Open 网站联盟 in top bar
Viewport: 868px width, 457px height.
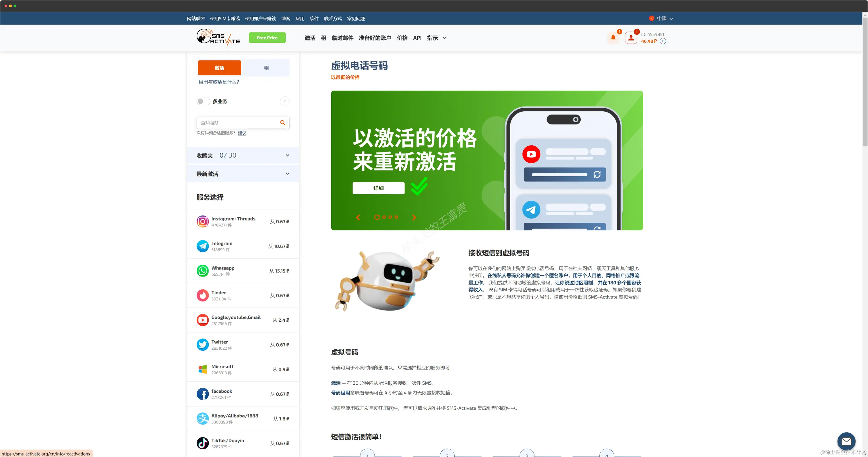[x=196, y=19]
